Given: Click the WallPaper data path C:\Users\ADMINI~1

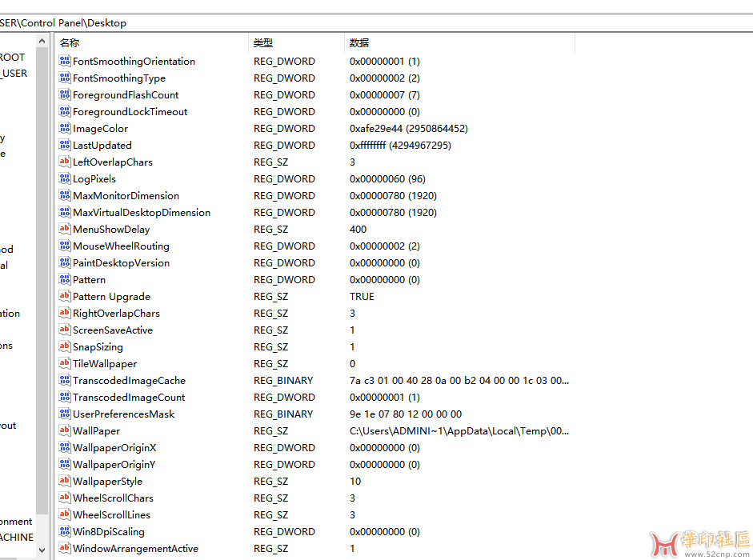Looking at the screenshot, I should (459, 431).
